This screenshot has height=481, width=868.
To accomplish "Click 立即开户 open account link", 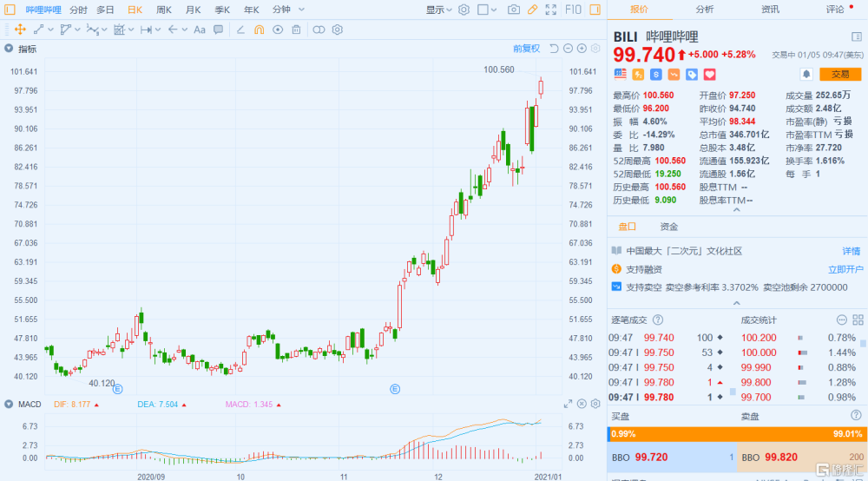I will [845, 269].
